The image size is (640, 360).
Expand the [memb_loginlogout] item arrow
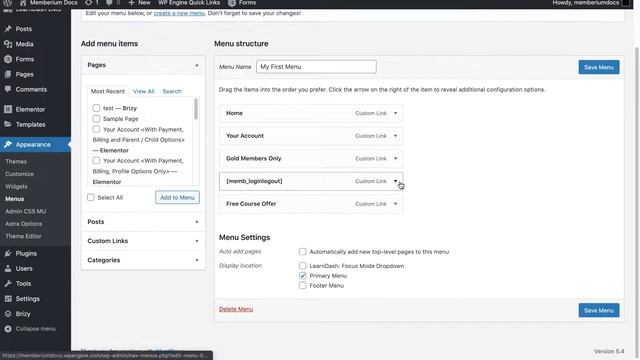point(396,181)
